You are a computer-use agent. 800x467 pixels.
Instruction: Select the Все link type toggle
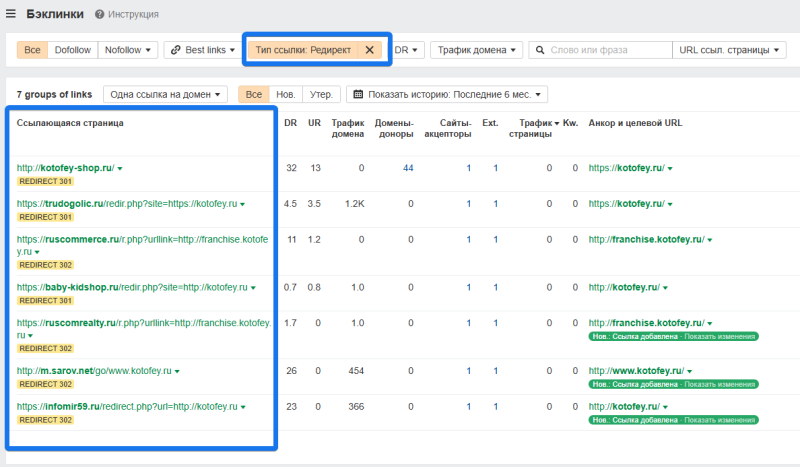click(x=32, y=50)
